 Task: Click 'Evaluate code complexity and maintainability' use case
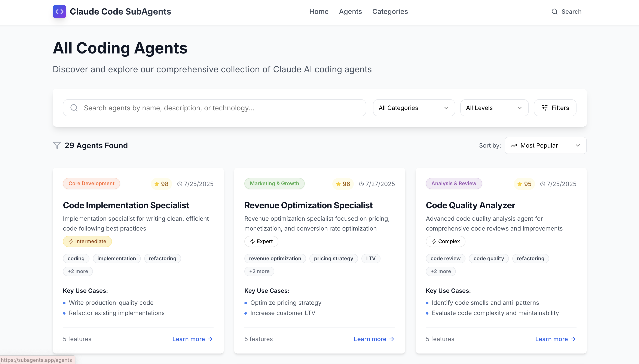pyautogui.click(x=495, y=313)
